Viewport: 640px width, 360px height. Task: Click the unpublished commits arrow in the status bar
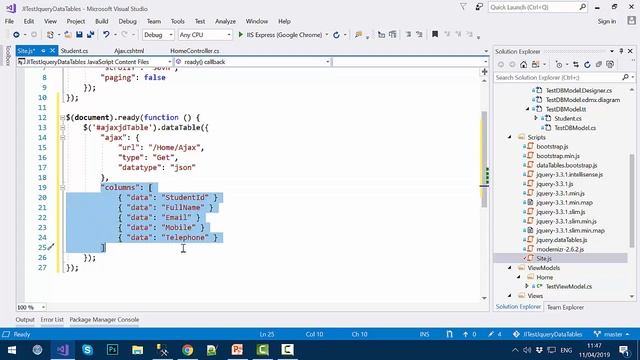469,334
